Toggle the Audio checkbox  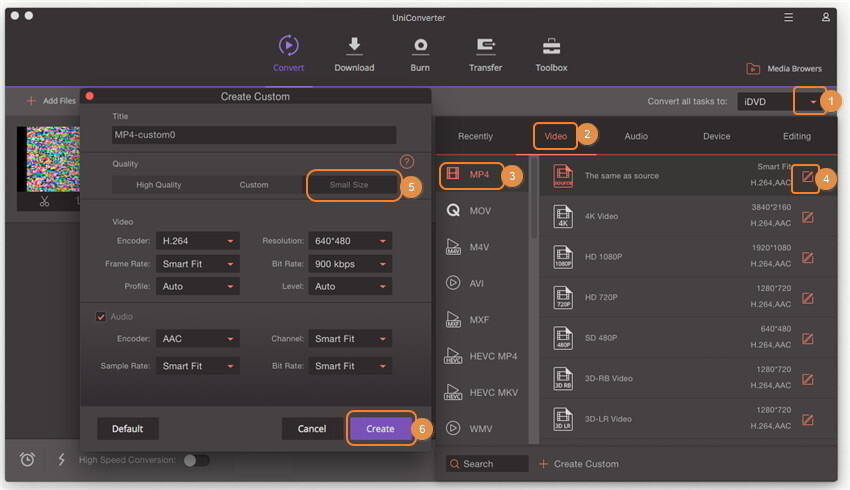coord(101,317)
